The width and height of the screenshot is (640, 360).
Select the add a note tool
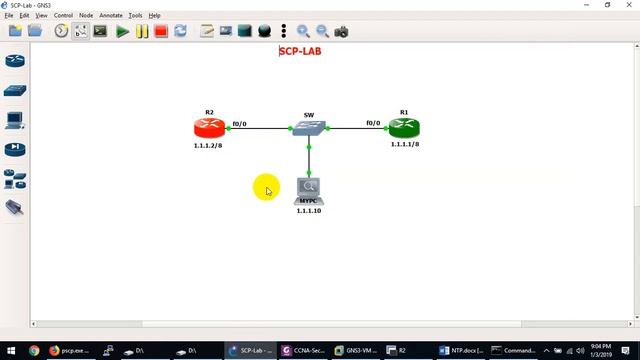click(207, 31)
